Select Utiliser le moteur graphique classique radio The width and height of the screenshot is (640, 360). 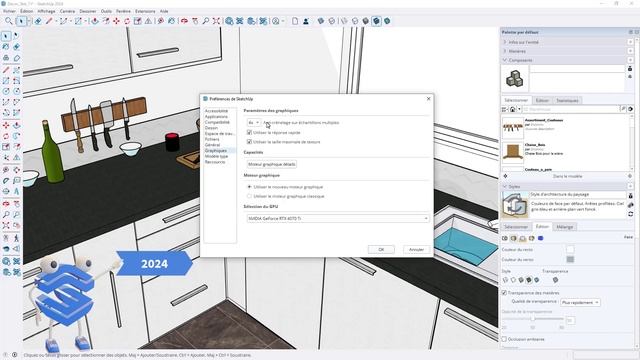249,196
